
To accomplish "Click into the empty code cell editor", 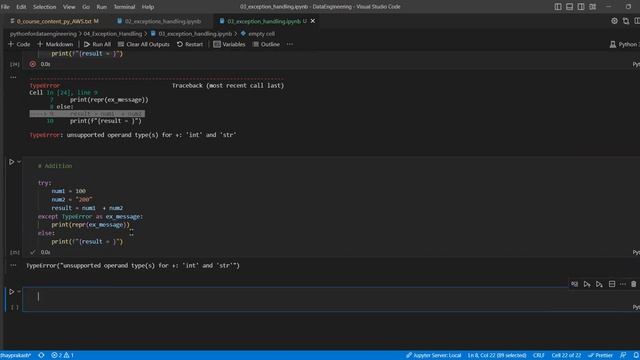I will coord(331,297).
